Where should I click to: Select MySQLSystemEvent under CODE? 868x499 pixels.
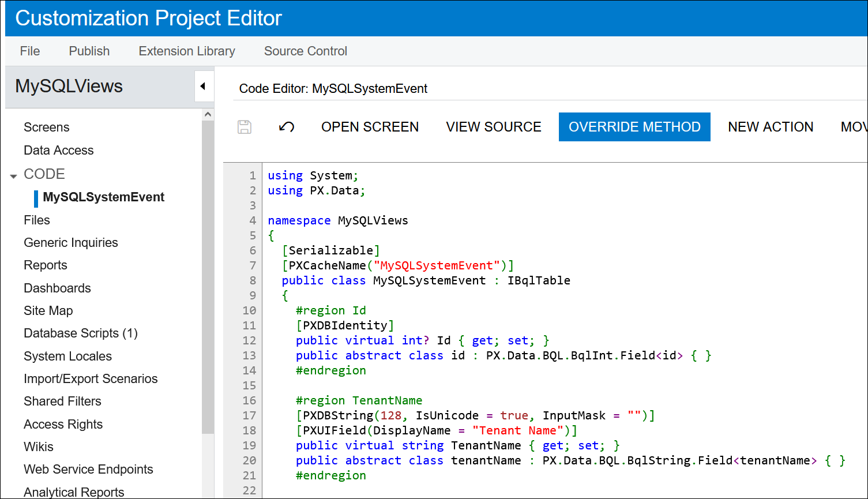coord(104,197)
